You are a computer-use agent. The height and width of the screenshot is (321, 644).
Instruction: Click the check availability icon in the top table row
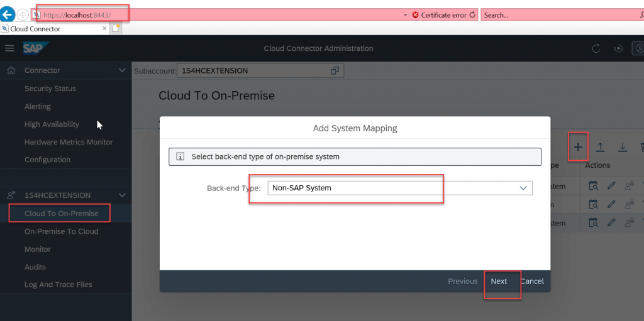[x=594, y=186]
